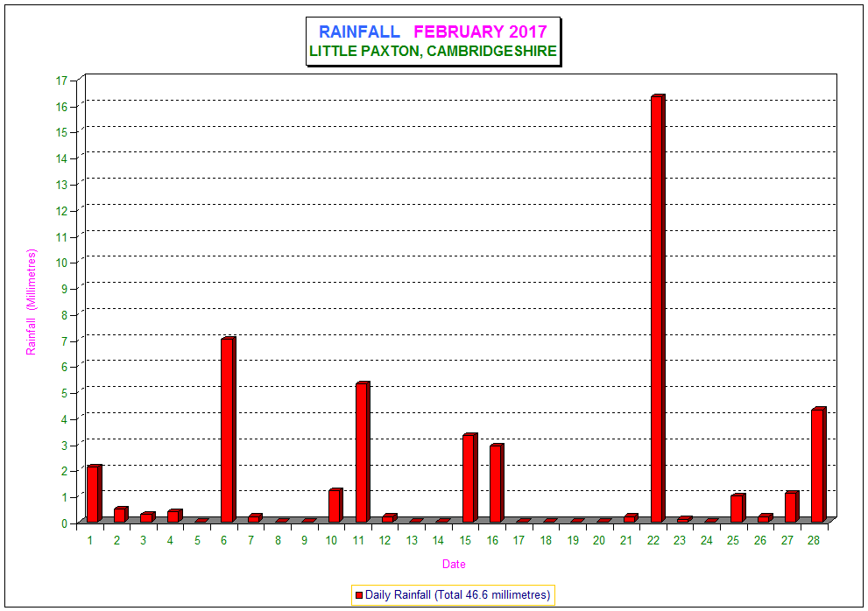The width and height of the screenshot is (868, 611).
Task: Click the 'RAINFALL' word in the chart title
Action: pyautogui.click(x=359, y=32)
